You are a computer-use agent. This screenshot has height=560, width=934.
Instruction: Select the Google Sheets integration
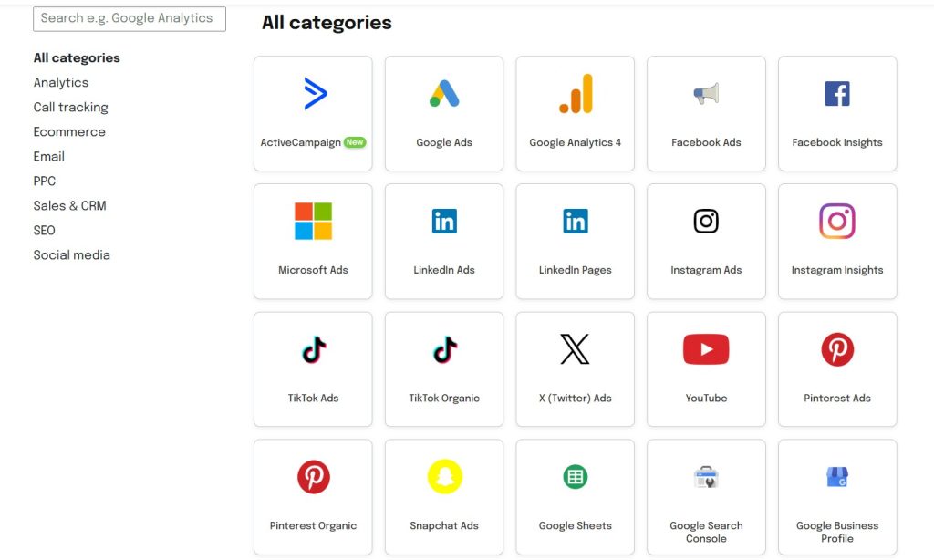pyautogui.click(x=575, y=495)
